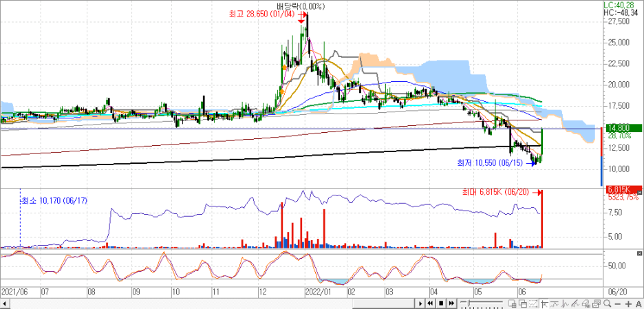The image size is (644, 309).
Task: Select the diagonal drawing lines icon
Action: (575, 303)
